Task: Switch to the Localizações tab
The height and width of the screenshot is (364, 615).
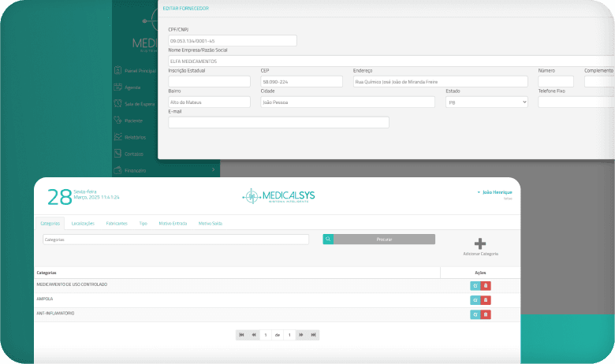Action: pos(83,223)
